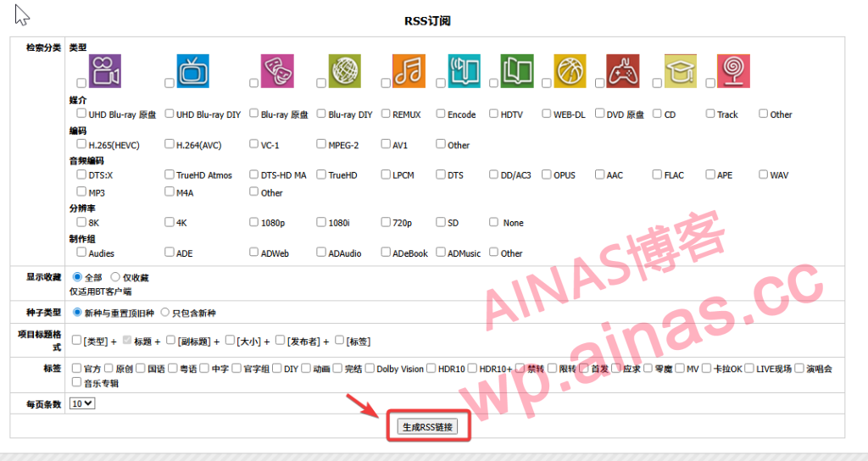
Task: Enable the ADMusic group checkbox
Action: [441, 253]
